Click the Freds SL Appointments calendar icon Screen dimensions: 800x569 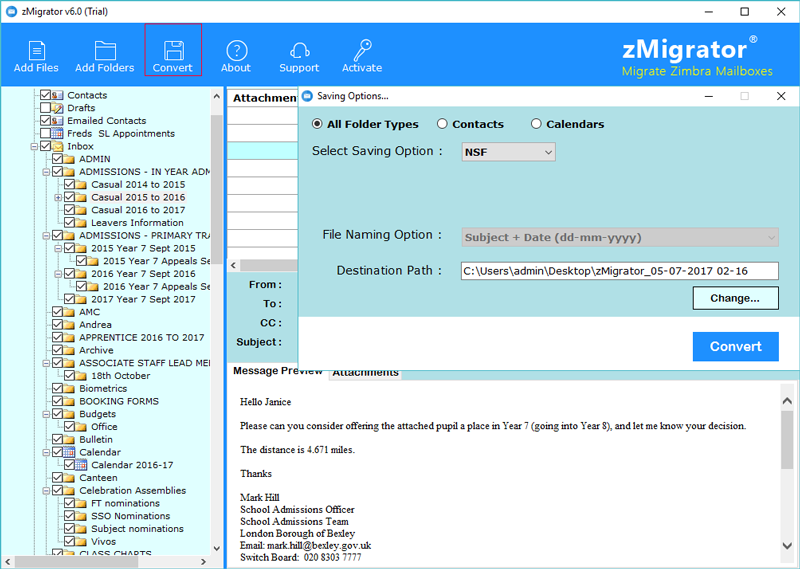(57, 133)
